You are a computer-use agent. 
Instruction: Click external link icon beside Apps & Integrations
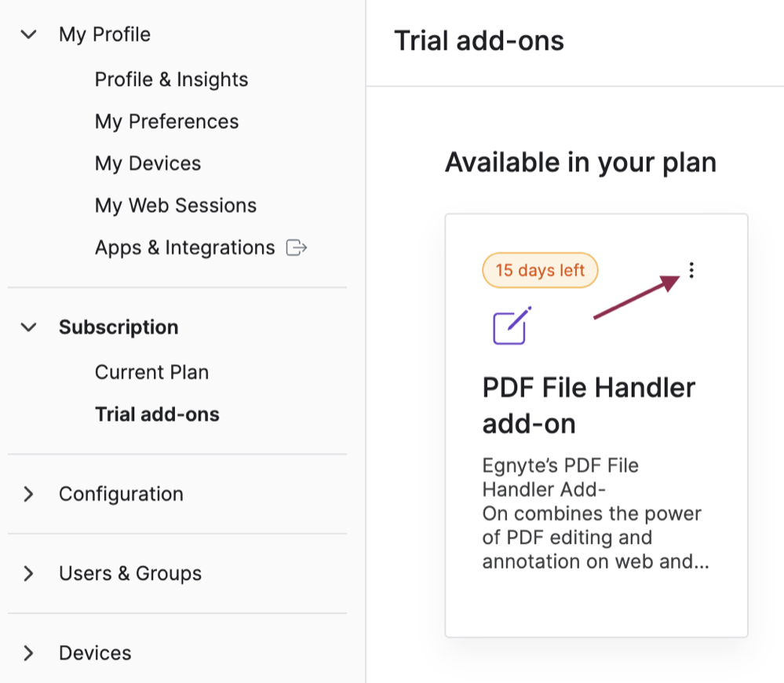click(296, 247)
